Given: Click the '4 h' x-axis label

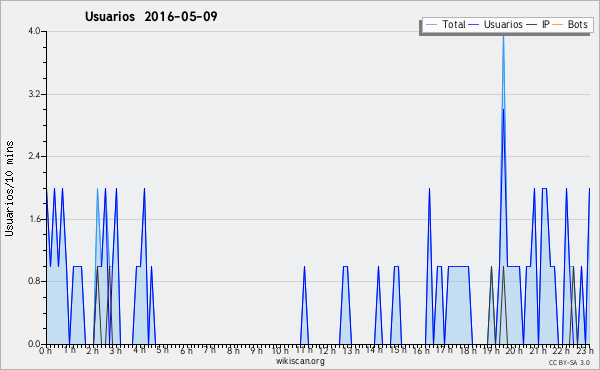Looking at the screenshot, I should click(139, 350).
